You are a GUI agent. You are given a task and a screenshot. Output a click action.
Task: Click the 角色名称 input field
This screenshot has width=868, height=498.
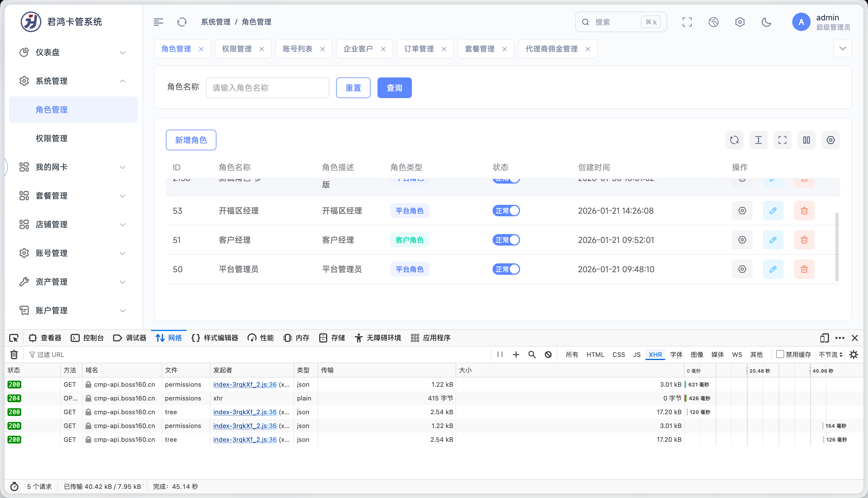tap(267, 88)
